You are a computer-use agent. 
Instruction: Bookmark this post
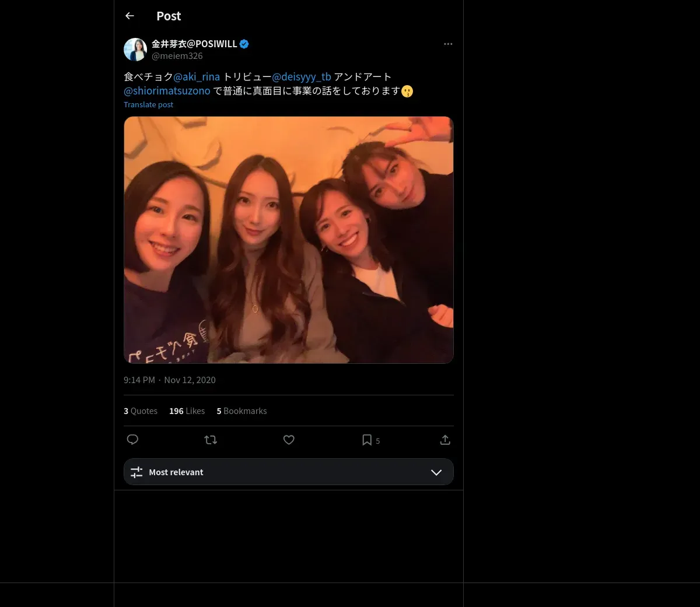coord(367,440)
